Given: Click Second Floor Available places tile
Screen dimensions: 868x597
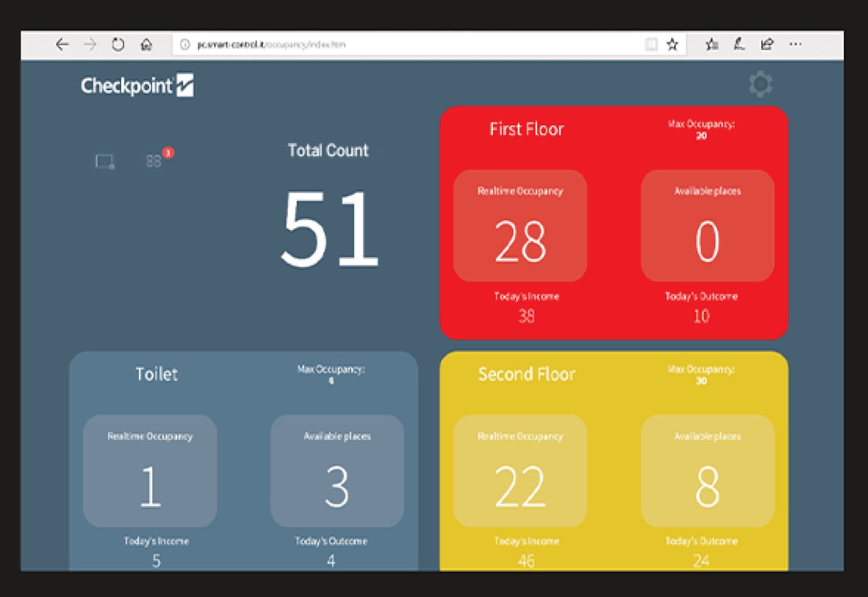Looking at the screenshot, I should pyautogui.click(x=707, y=470).
